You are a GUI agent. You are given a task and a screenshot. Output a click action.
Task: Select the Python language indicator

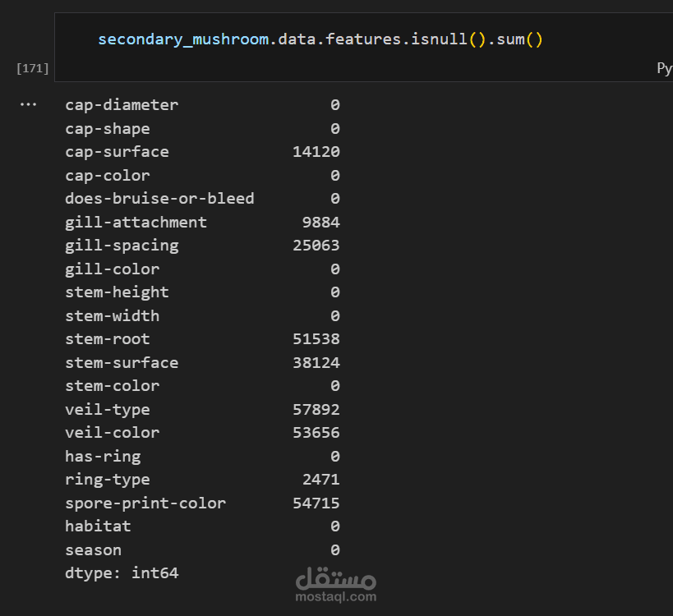point(665,68)
